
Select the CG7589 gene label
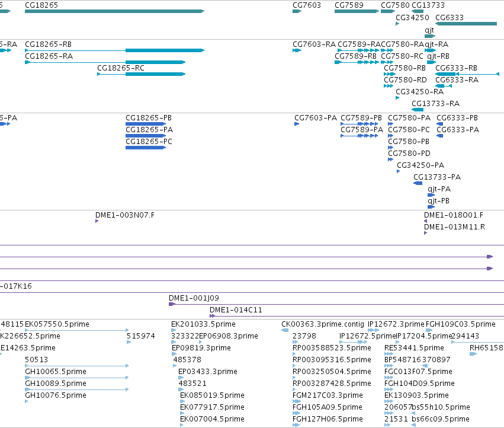coord(349,5)
